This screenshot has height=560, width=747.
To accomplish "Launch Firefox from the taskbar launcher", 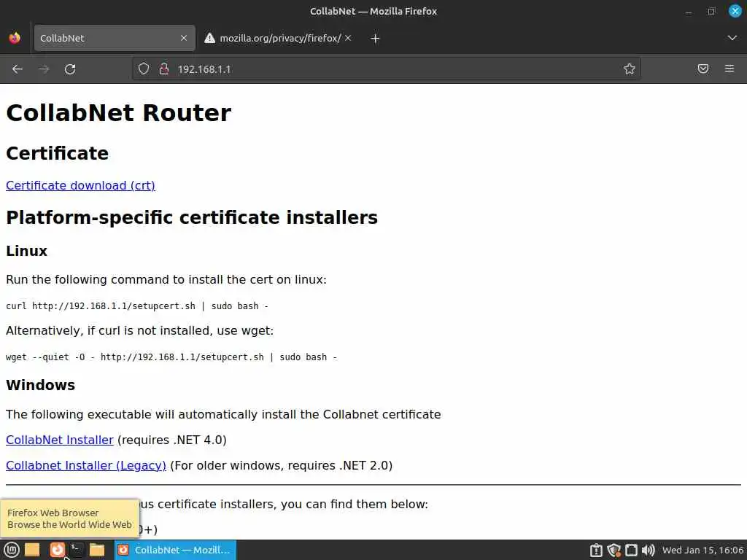I will (57, 550).
